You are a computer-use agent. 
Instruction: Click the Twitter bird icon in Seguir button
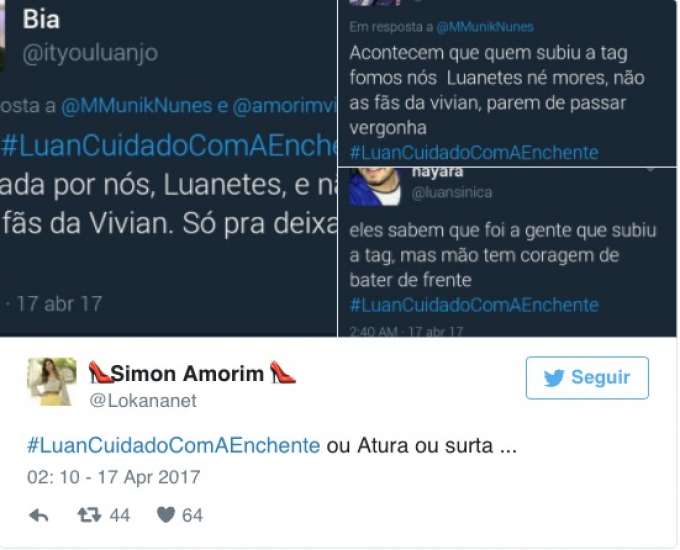[x=554, y=378]
